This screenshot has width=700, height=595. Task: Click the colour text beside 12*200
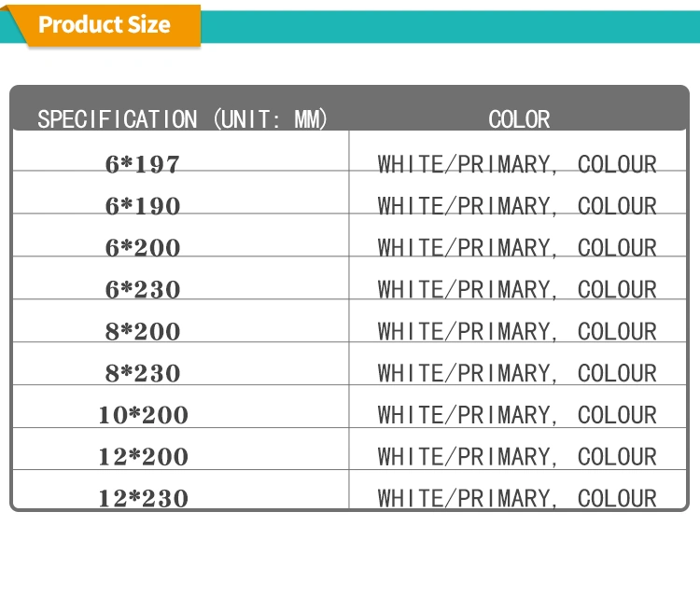(x=517, y=457)
